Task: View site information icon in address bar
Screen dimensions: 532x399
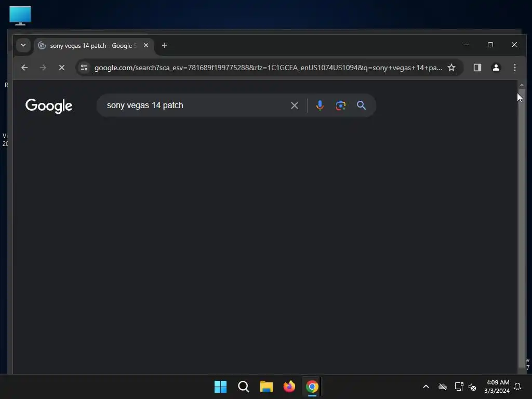Action: (84, 68)
